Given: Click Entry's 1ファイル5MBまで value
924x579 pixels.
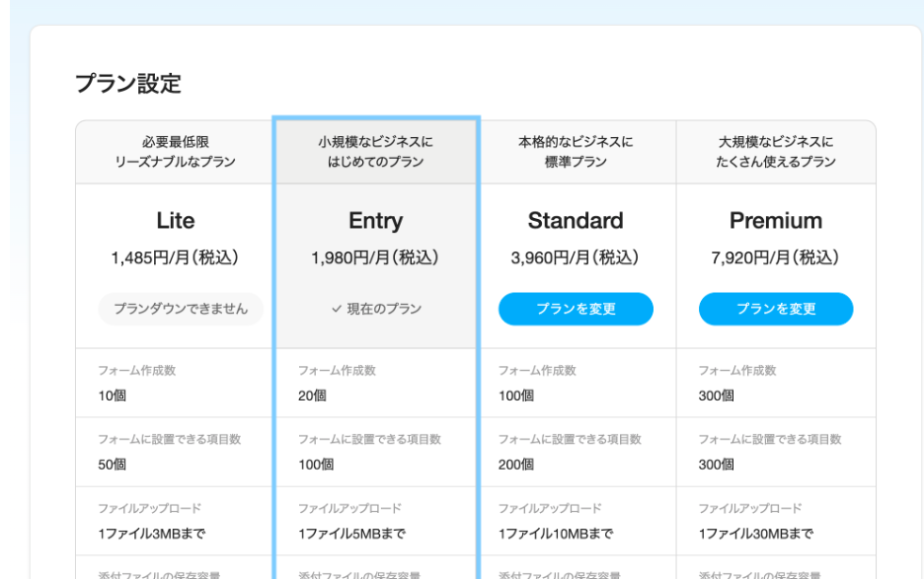Looking at the screenshot, I should point(351,534).
